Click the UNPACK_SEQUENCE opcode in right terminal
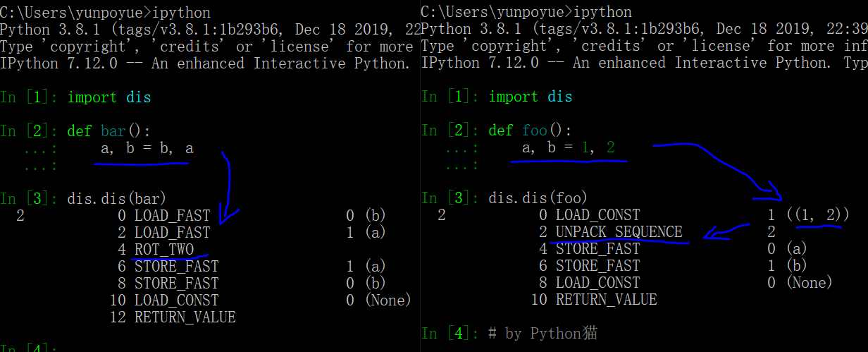The height and width of the screenshot is (352, 868). 619,231
